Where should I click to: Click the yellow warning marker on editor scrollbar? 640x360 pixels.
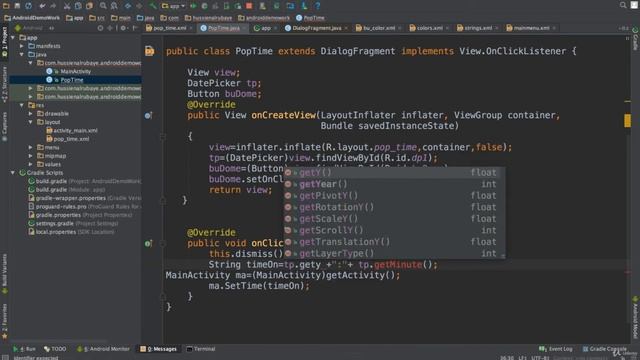point(627,121)
